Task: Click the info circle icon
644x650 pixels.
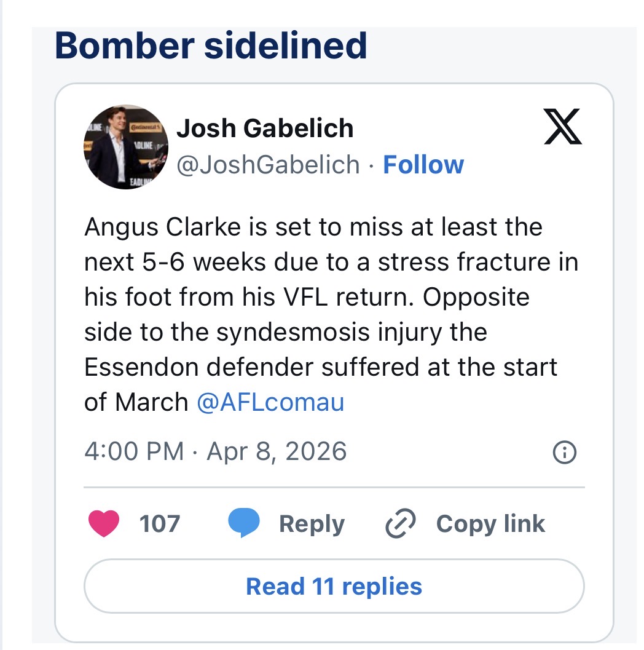Action: click(564, 453)
